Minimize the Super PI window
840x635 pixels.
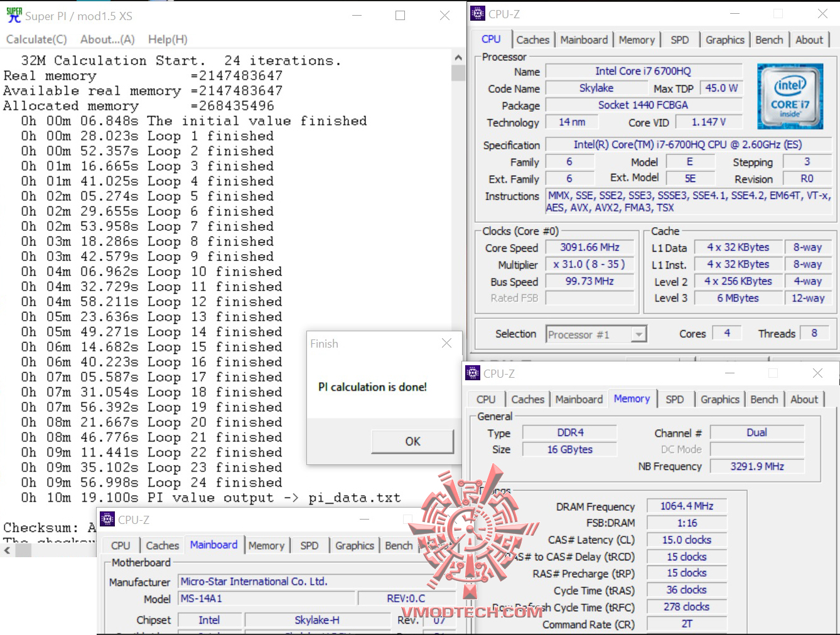point(357,16)
